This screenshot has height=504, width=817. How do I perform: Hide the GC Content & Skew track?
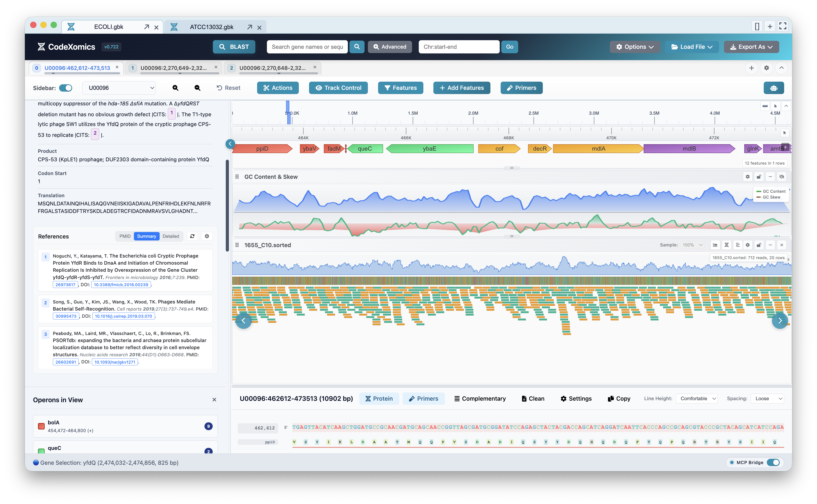point(782,177)
